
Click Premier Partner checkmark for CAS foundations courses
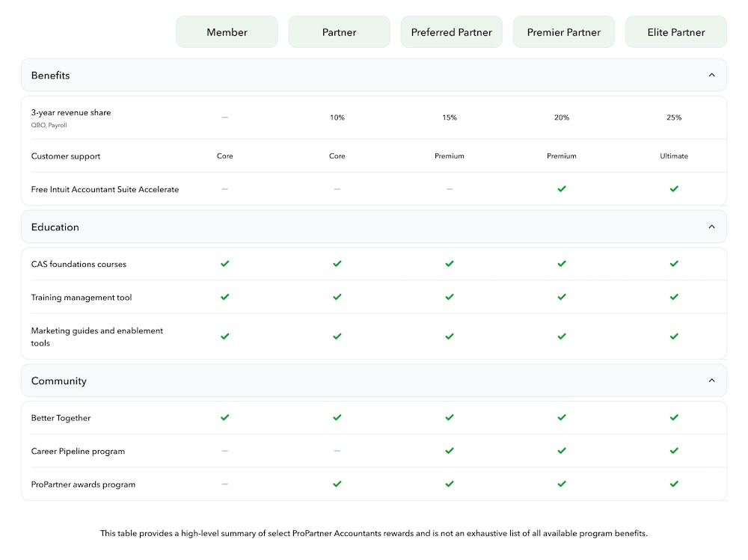click(562, 264)
